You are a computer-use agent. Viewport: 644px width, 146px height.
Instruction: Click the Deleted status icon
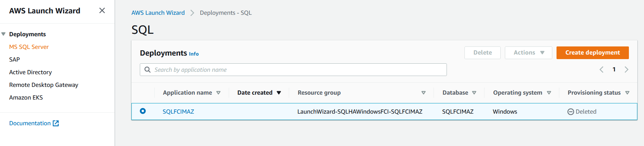tap(571, 112)
